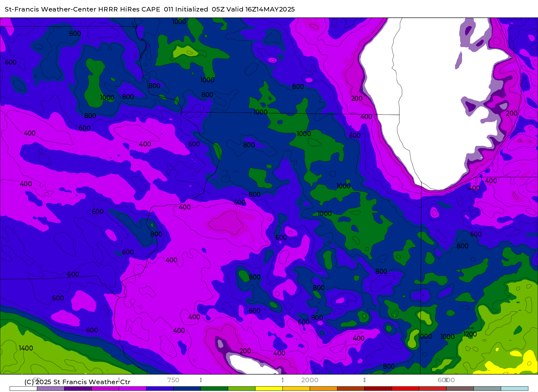Click the '2000' legend scale label
The height and width of the screenshot is (392, 538).
tap(310, 380)
